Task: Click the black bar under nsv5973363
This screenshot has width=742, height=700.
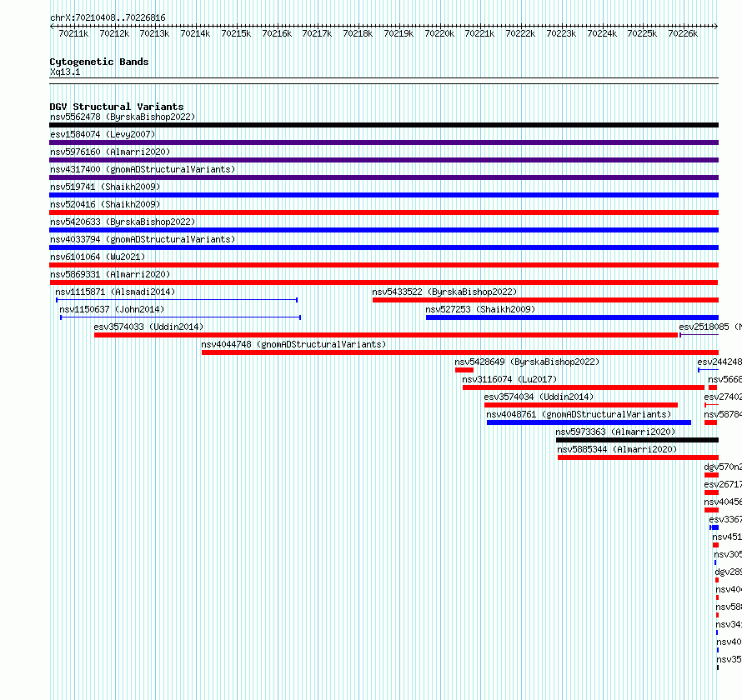Action: 638,440
